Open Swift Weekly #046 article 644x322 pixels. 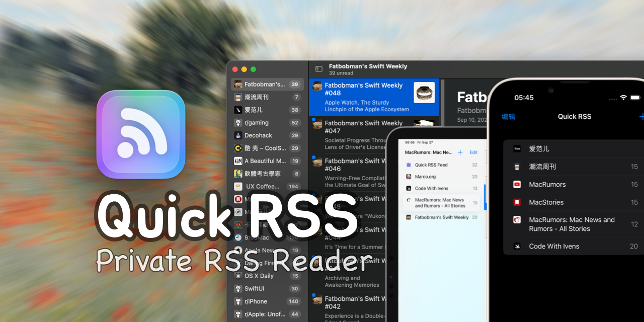coord(348,173)
